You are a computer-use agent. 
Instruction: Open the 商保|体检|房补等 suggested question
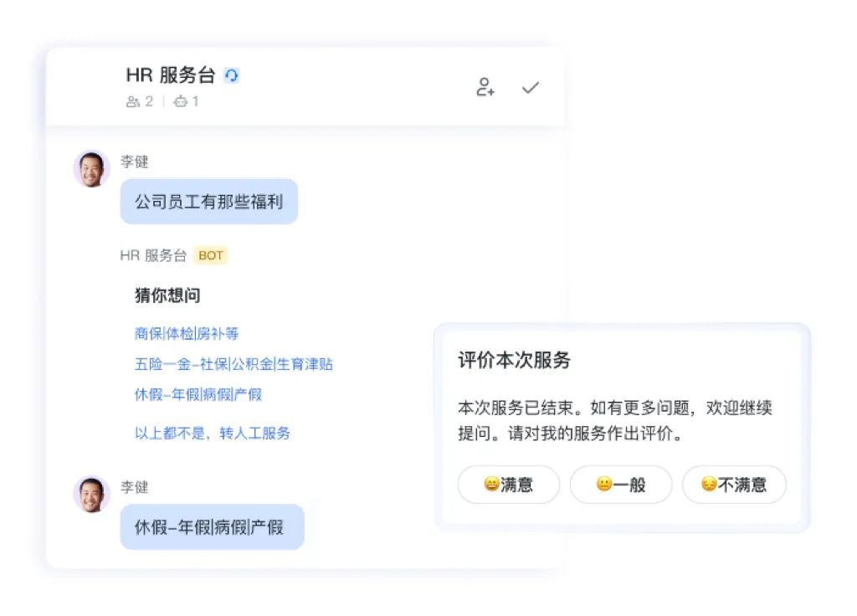[x=187, y=333]
